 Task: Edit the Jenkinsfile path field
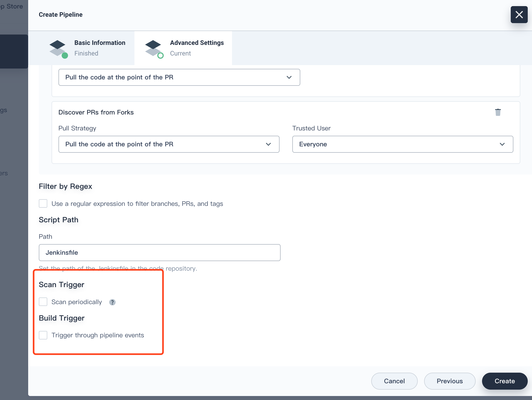coord(159,252)
